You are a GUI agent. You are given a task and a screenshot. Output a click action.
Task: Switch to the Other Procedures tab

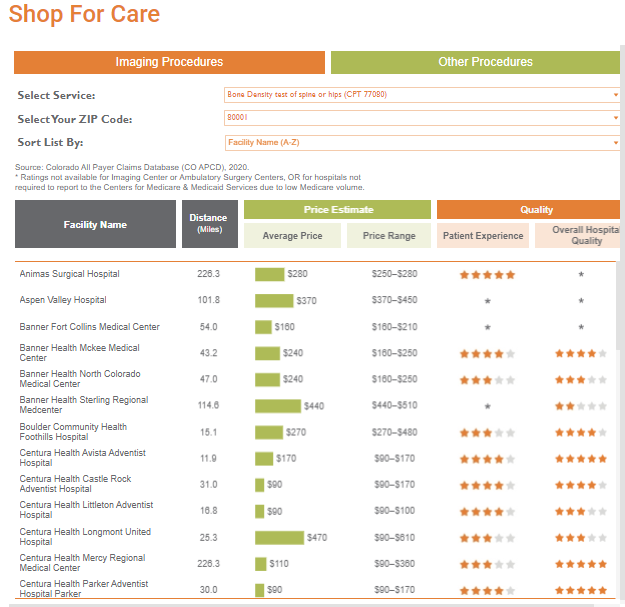pos(475,62)
